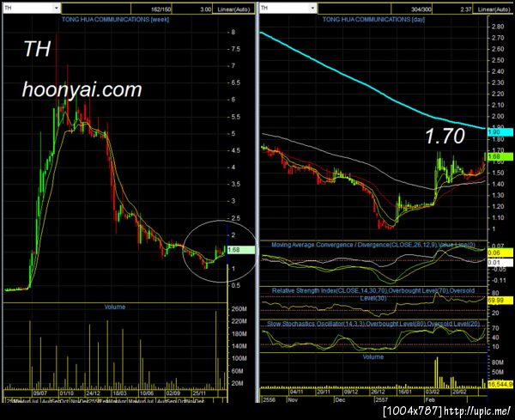515x420 pixels.
Task: Click the Linear(Auto) scale box on weekly chart
Action: (x=233, y=9)
